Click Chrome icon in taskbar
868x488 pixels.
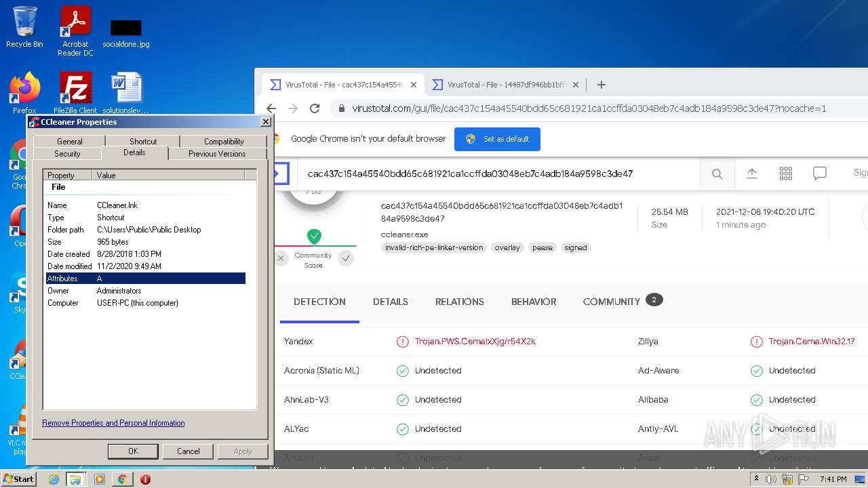click(x=122, y=479)
